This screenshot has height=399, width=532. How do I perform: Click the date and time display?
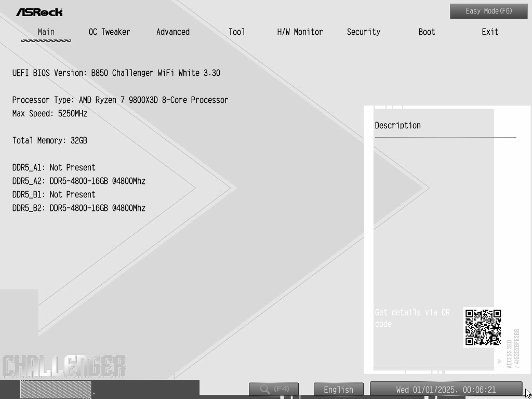[x=446, y=390]
